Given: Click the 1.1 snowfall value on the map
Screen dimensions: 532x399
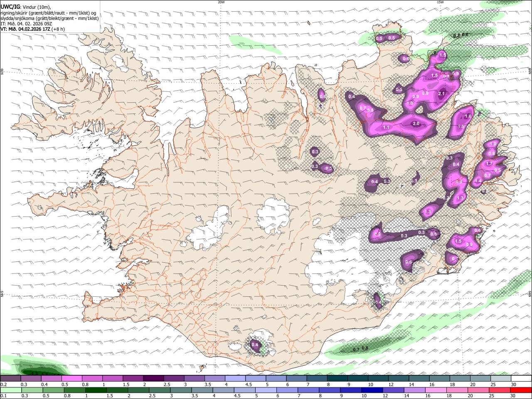Looking at the screenshot, I should click(x=386, y=127).
